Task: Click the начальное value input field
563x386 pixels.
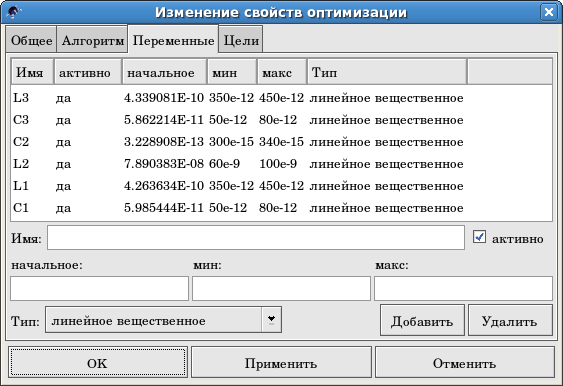Action: 99,288
